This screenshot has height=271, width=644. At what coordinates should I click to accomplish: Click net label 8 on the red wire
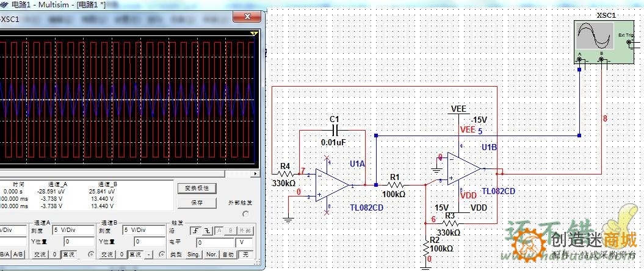click(605, 118)
